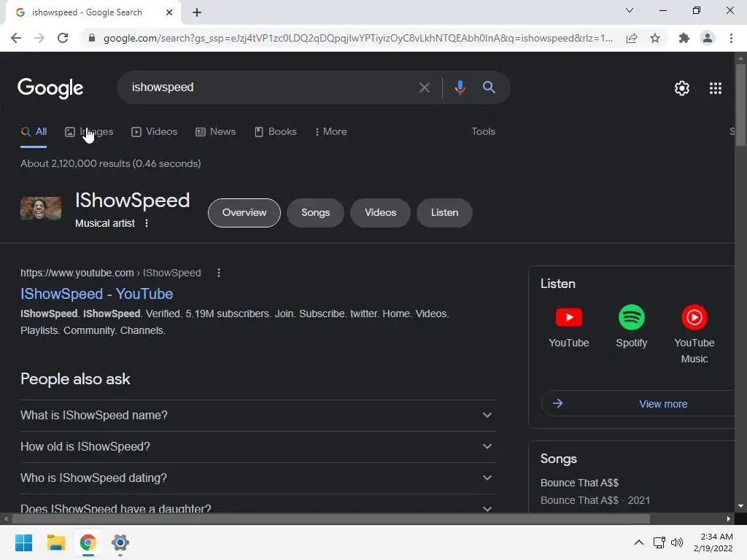Open the Google apps grid

(x=715, y=88)
